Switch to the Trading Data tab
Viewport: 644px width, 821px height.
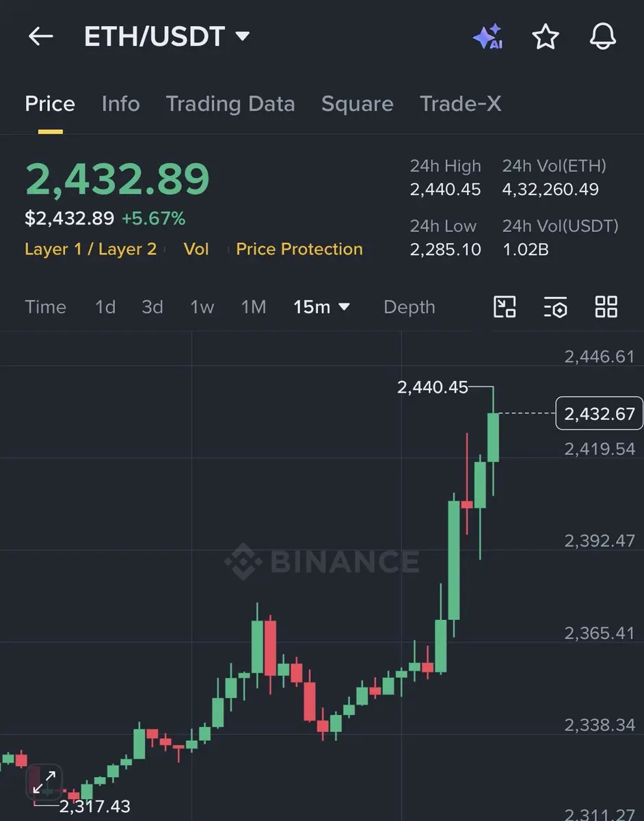230,104
